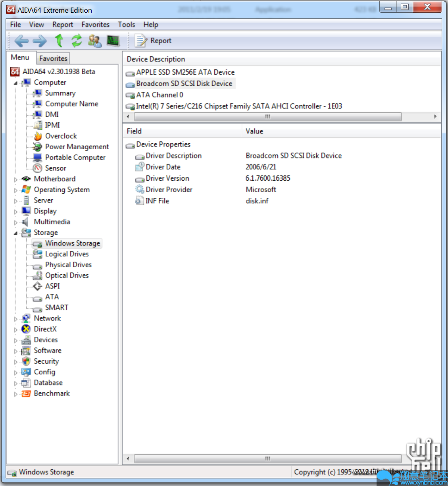The width and height of the screenshot is (448, 486).
Task: Select the Sensor icon
Action: 38,168
